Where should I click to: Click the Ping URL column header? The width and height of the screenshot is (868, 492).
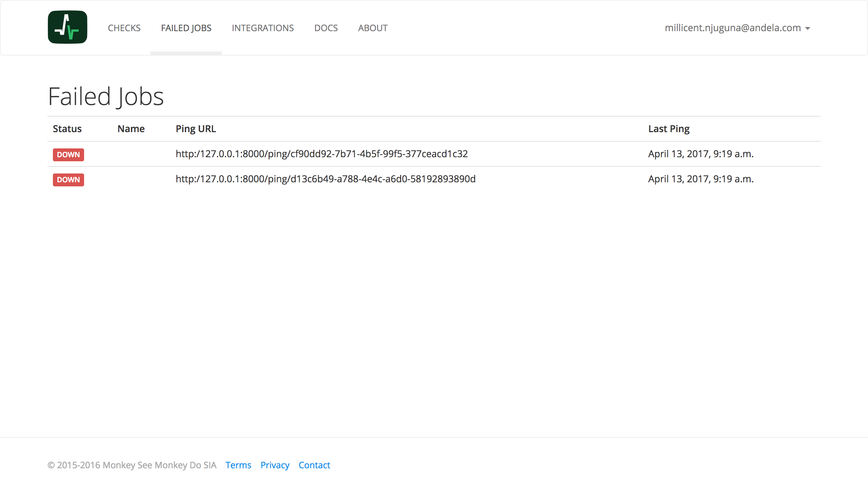[196, 129]
